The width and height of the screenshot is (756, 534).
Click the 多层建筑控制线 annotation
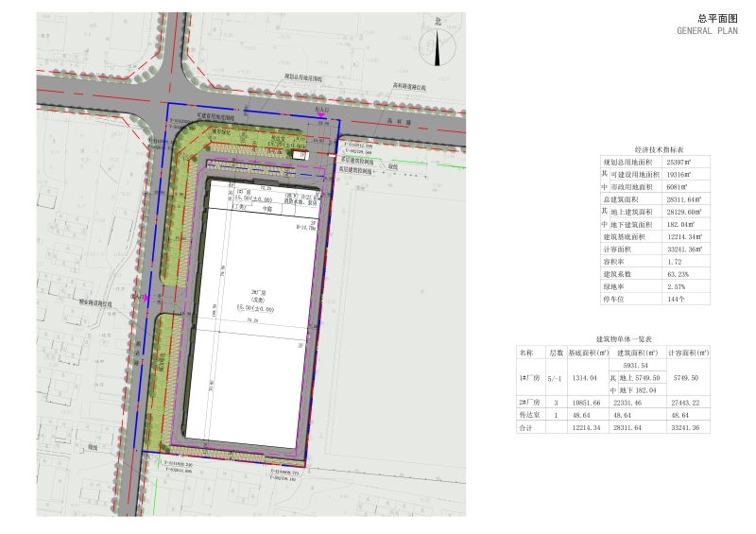pos(357,161)
